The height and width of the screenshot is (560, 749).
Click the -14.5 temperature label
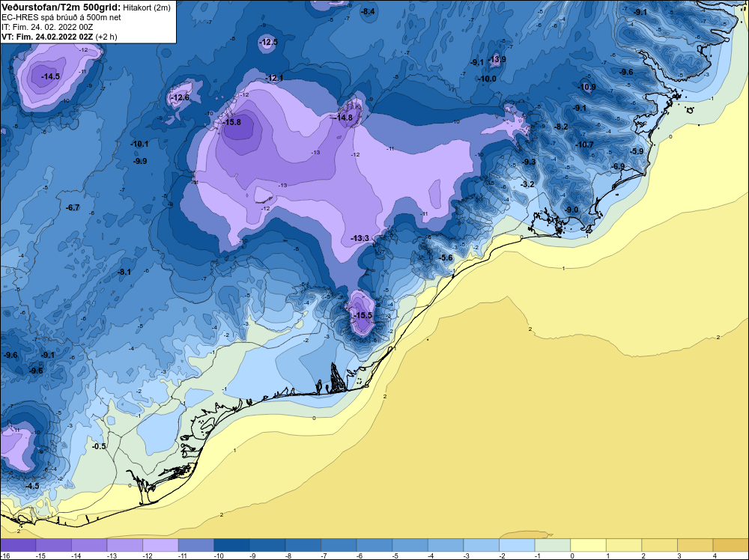(50, 76)
